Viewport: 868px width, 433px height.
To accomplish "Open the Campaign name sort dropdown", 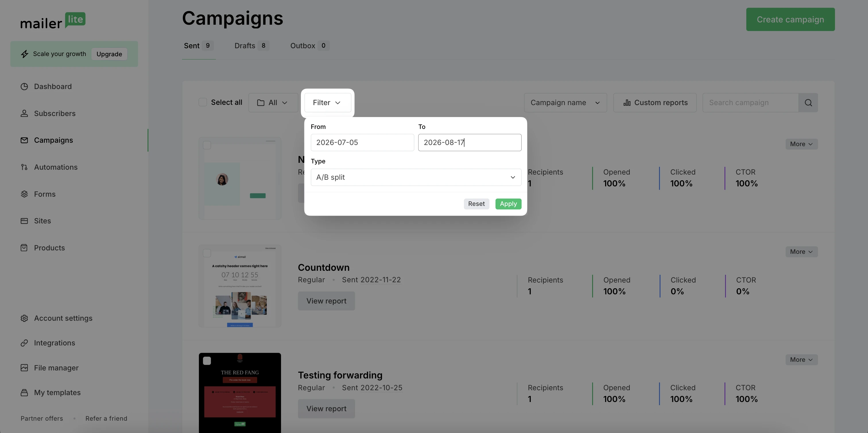I will coord(565,103).
